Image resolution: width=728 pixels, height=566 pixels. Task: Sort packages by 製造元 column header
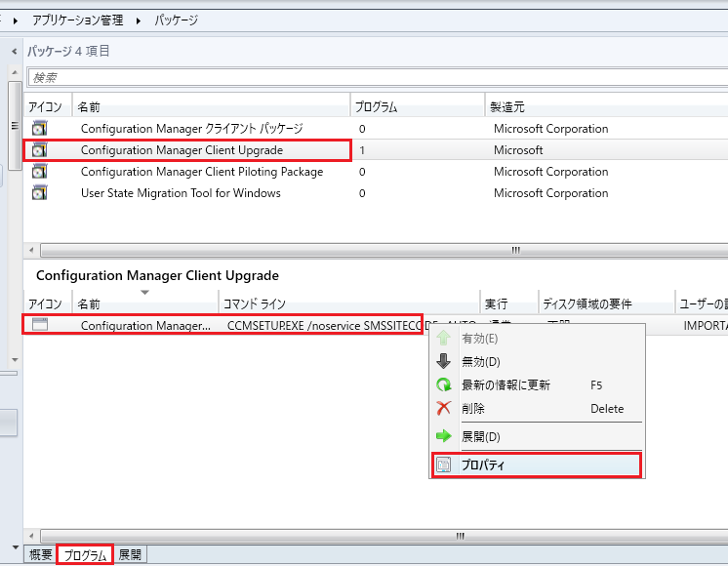606,106
